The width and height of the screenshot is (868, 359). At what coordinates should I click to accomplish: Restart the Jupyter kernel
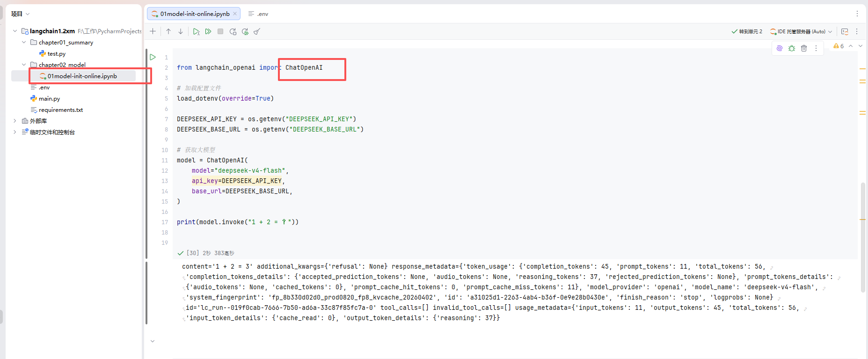233,31
